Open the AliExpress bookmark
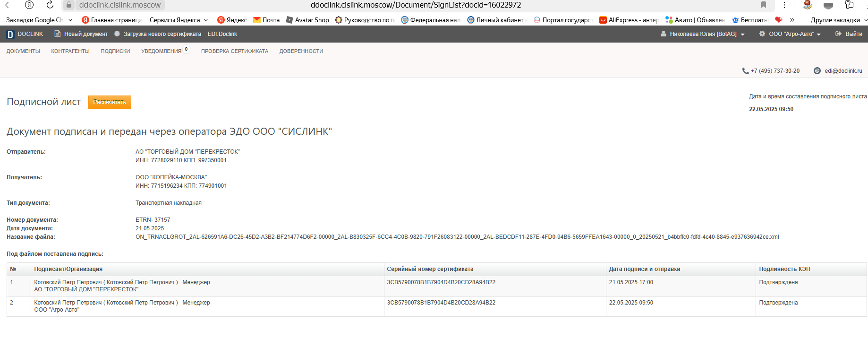Viewport: 868px width, 349px height. pos(629,20)
